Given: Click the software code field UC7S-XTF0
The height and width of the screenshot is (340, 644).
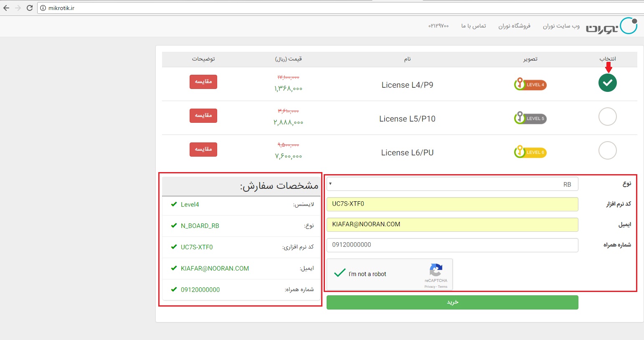Looking at the screenshot, I should click(452, 204).
